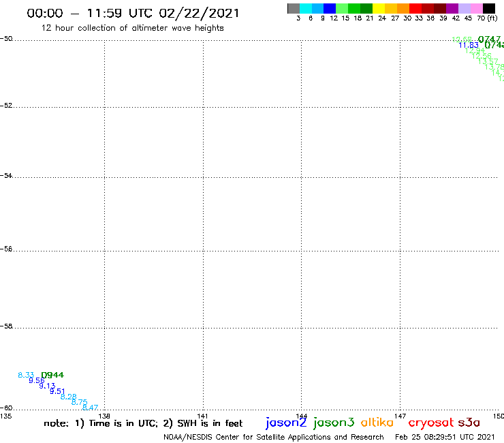504x443 pixels.
Task: Click the 141 longitude axis label
Action: [x=202, y=416]
